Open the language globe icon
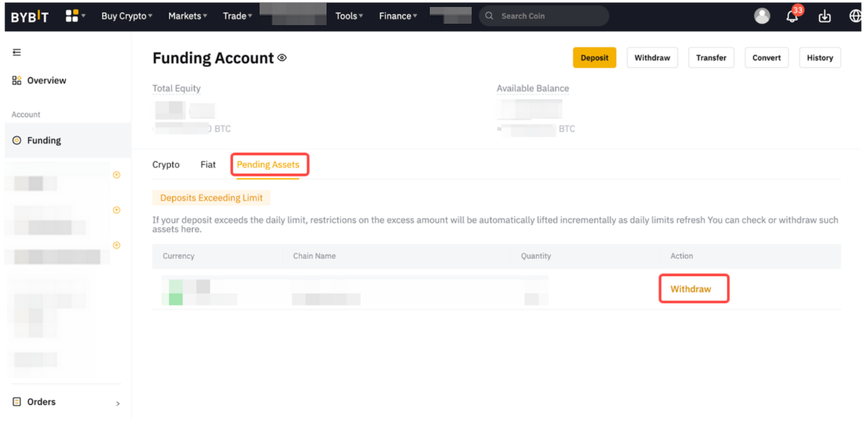Viewport: 868px width, 427px height. [x=855, y=16]
